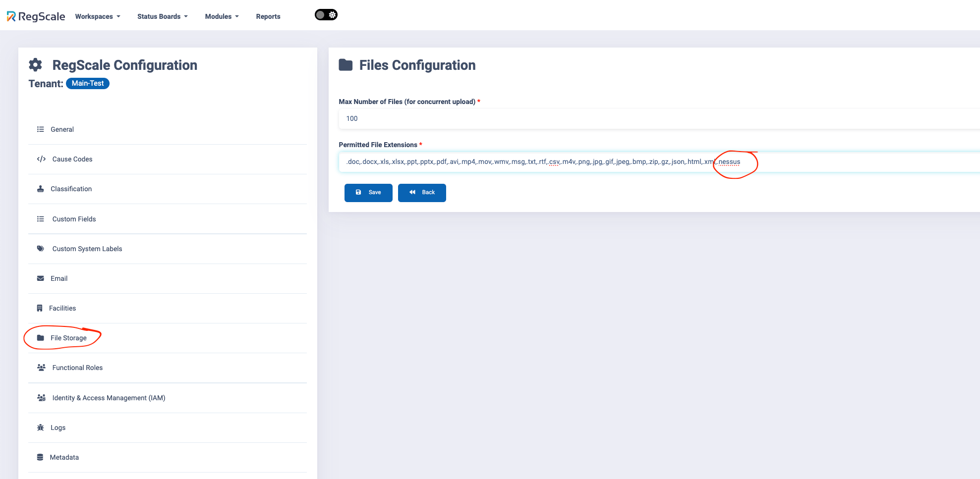980x479 pixels.
Task: Click the Identity & Access Management icon
Action: point(42,398)
